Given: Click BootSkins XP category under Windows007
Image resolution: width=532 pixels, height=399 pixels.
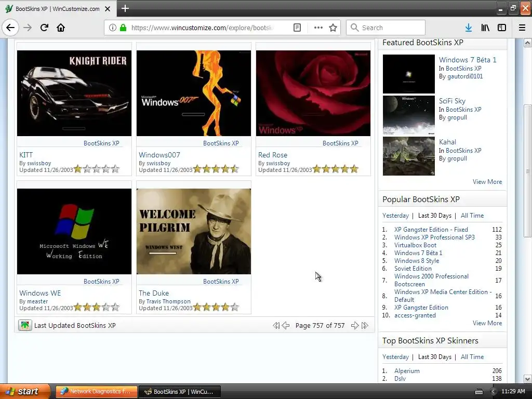Looking at the screenshot, I should pos(221,143).
